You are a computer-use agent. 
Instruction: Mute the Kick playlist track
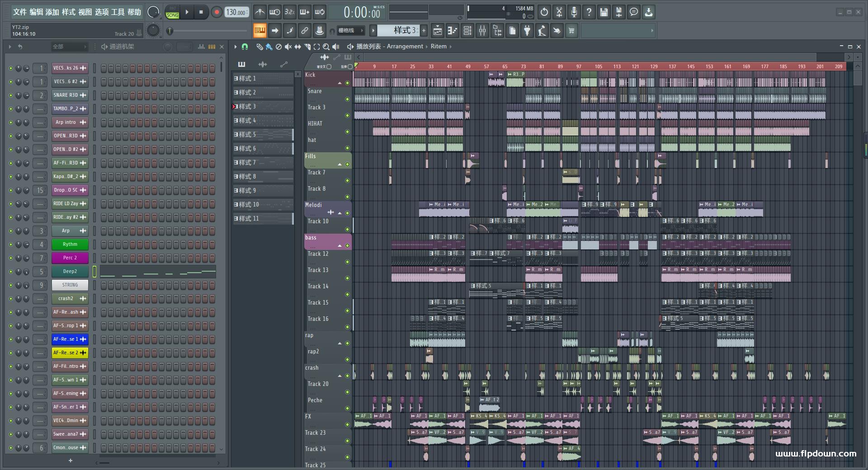[x=347, y=83]
